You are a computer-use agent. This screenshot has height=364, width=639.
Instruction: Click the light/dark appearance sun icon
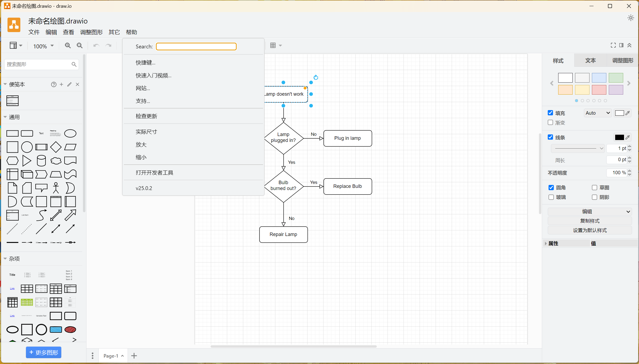631,18
